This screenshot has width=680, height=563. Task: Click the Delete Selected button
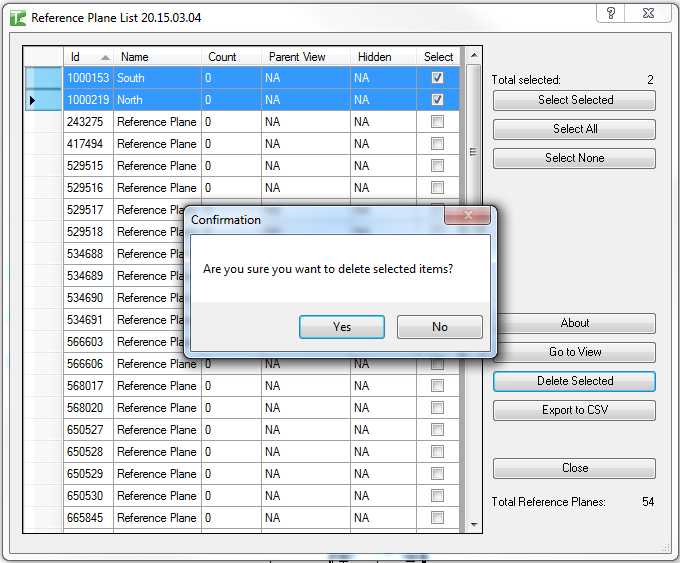[x=574, y=381]
